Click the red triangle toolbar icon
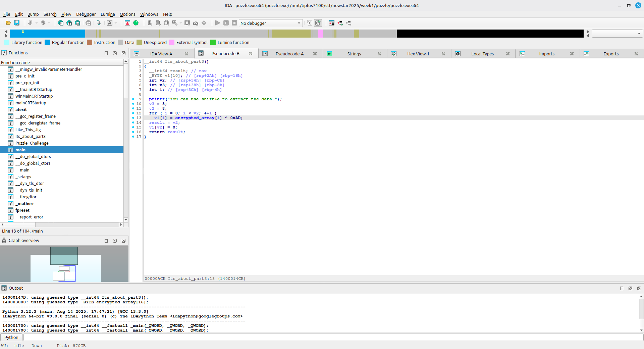The image size is (644, 349). click(x=127, y=23)
